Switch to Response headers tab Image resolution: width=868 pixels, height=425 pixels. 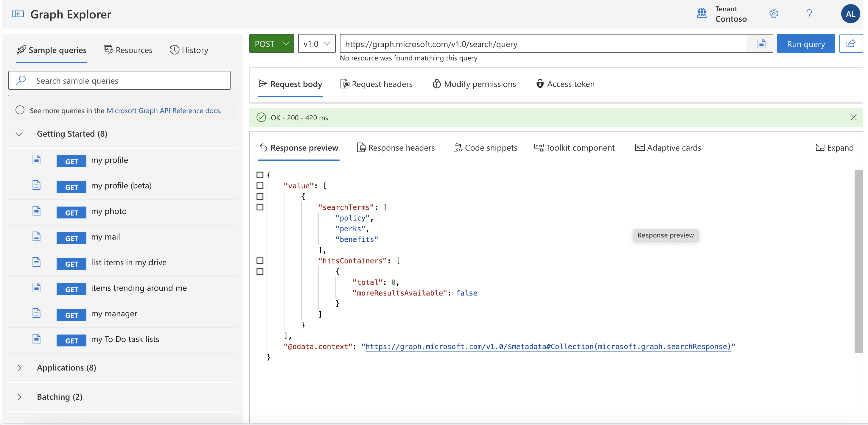pyautogui.click(x=396, y=147)
